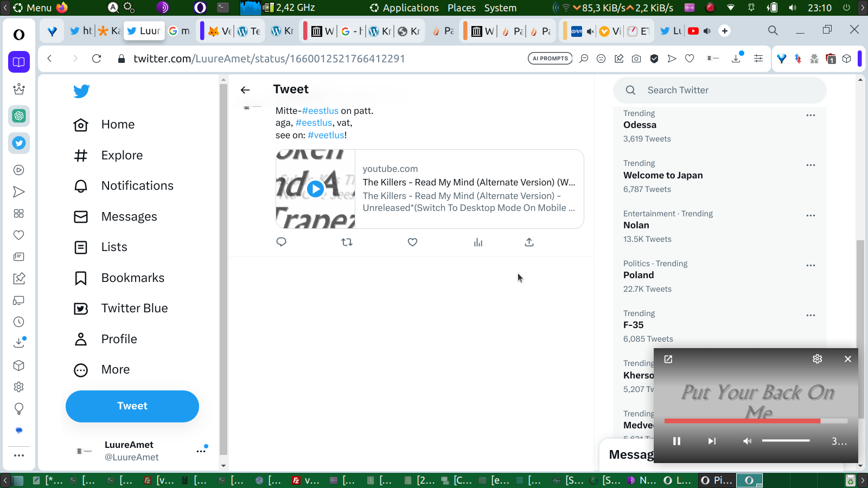Search open tabs with the magnifier icon
868x488 pixels.
(x=773, y=31)
